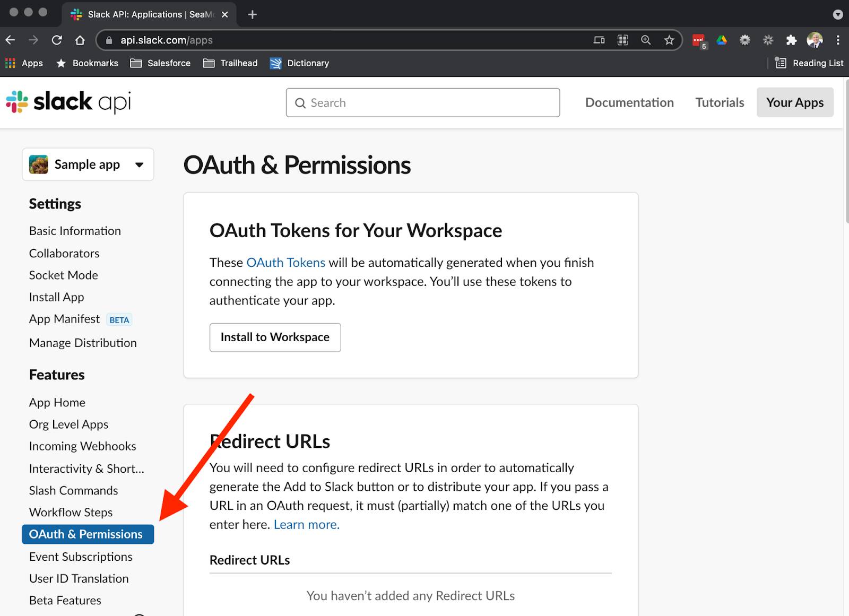This screenshot has height=616, width=849.
Task: Open a new browser tab
Action: tap(253, 14)
